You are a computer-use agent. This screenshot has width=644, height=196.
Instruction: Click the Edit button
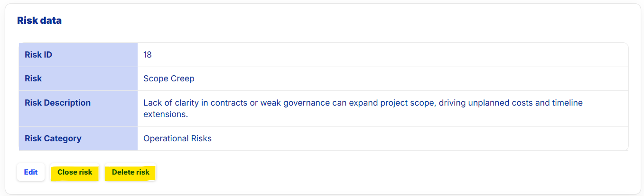coord(31,172)
